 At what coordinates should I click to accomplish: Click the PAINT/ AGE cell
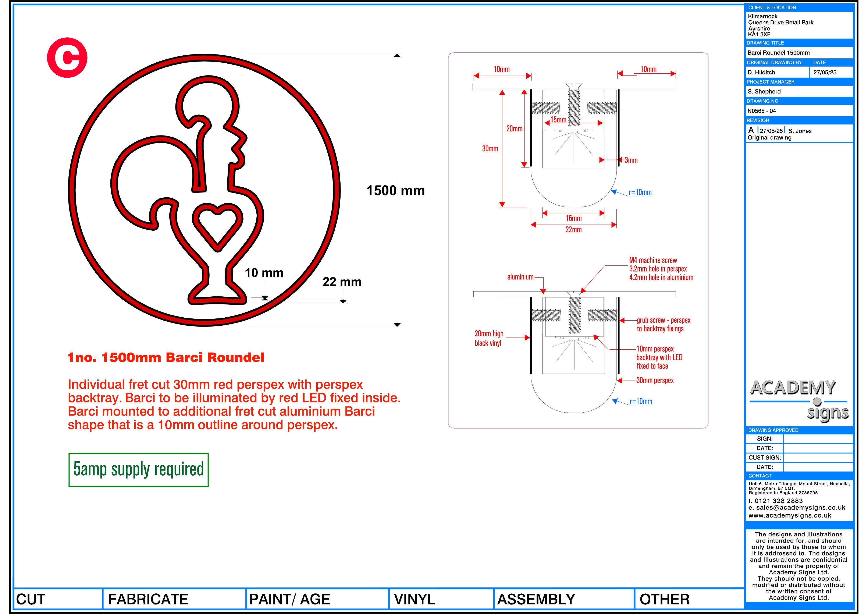pos(318,599)
